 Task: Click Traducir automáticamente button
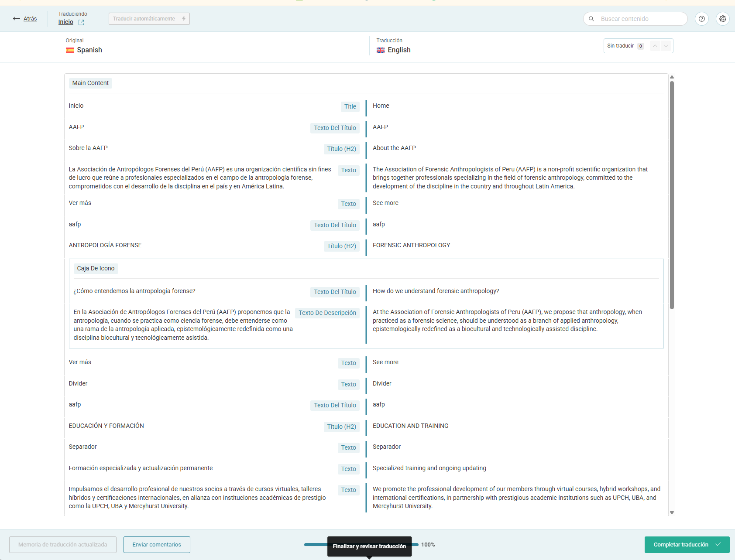(x=149, y=19)
